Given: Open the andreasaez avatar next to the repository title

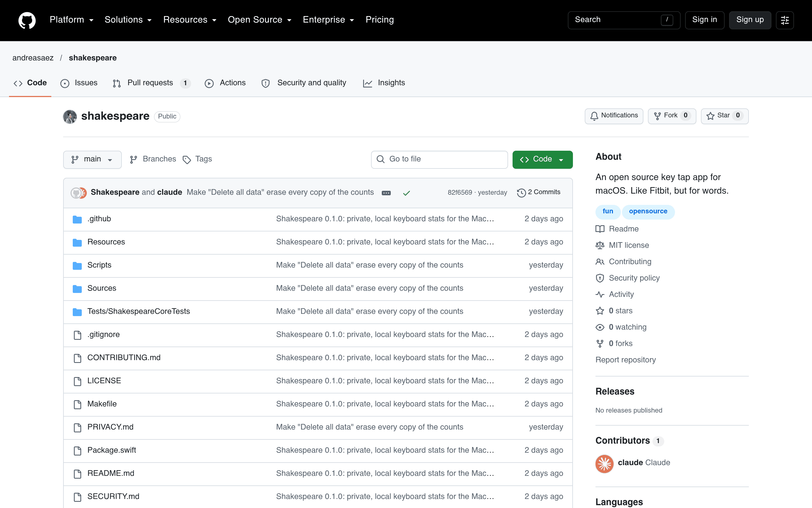Looking at the screenshot, I should coord(70,117).
